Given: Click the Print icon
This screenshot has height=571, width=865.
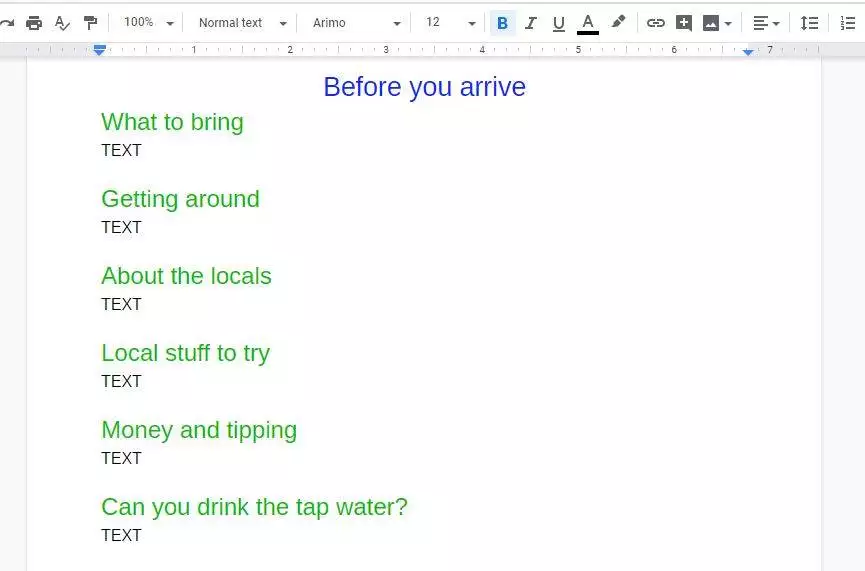Looking at the screenshot, I should pyautogui.click(x=34, y=23).
